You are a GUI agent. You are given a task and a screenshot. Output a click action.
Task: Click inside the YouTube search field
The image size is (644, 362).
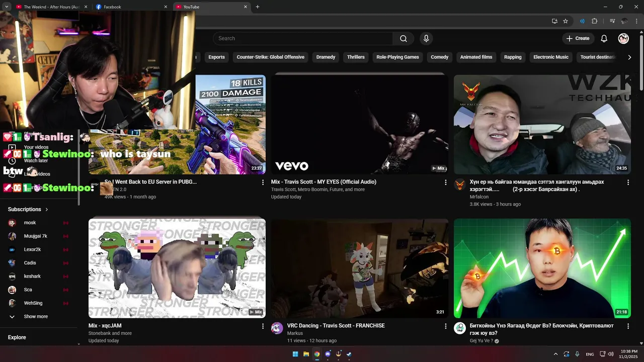[303, 39]
